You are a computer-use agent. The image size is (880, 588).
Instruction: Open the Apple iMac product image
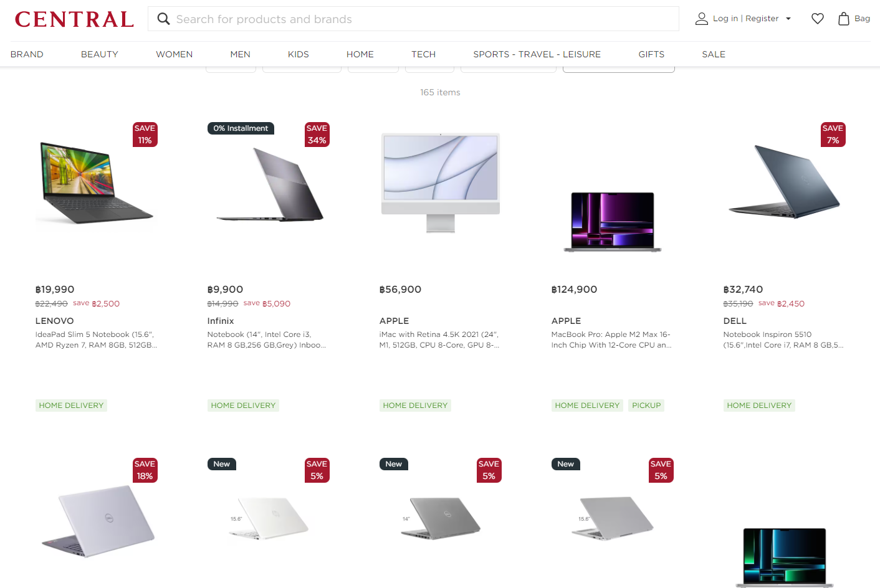tap(440, 183)
